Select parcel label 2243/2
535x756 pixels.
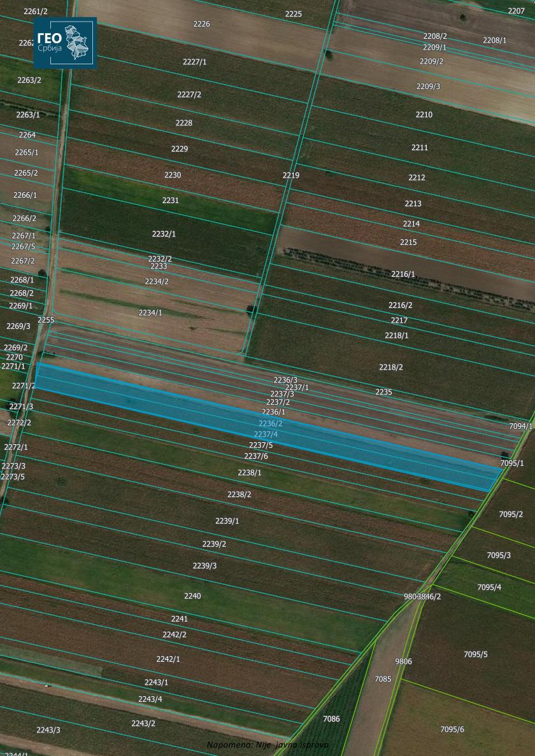click(143, 723)
